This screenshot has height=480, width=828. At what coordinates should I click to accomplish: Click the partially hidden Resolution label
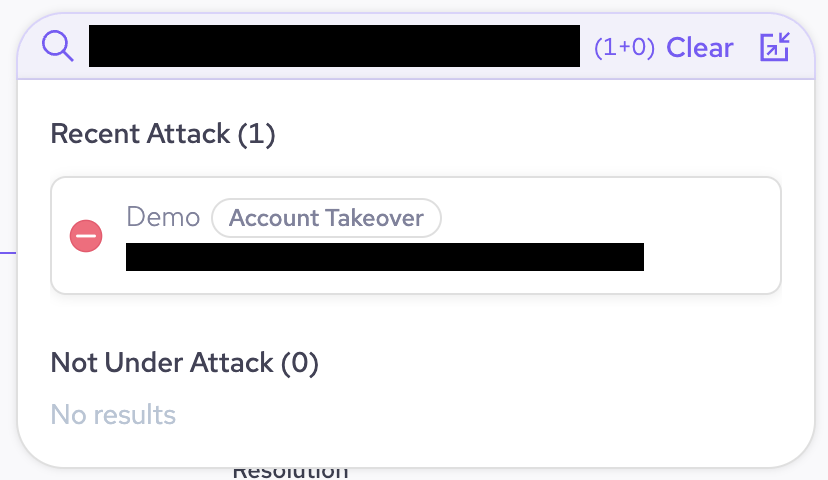(x=290, y=471)
